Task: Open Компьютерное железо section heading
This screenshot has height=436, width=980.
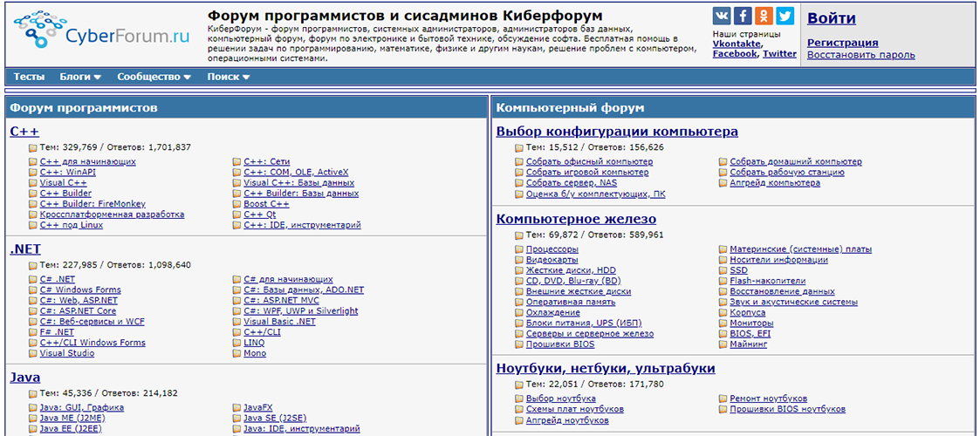Action: (576, 219)
